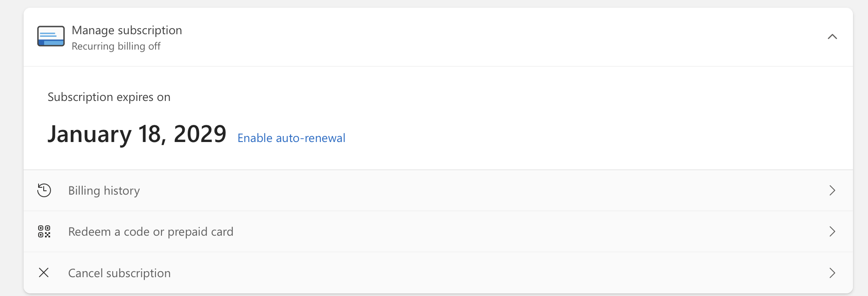Click the Manage subscription heading text

127,30
